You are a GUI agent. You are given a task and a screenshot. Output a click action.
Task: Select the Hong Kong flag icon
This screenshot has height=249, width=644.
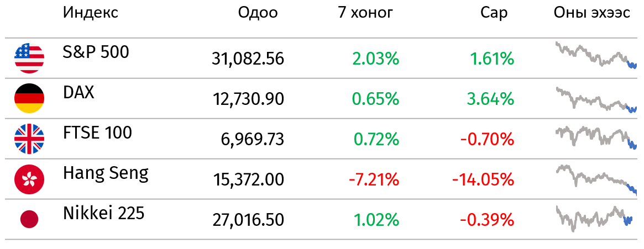click(29, 179)
